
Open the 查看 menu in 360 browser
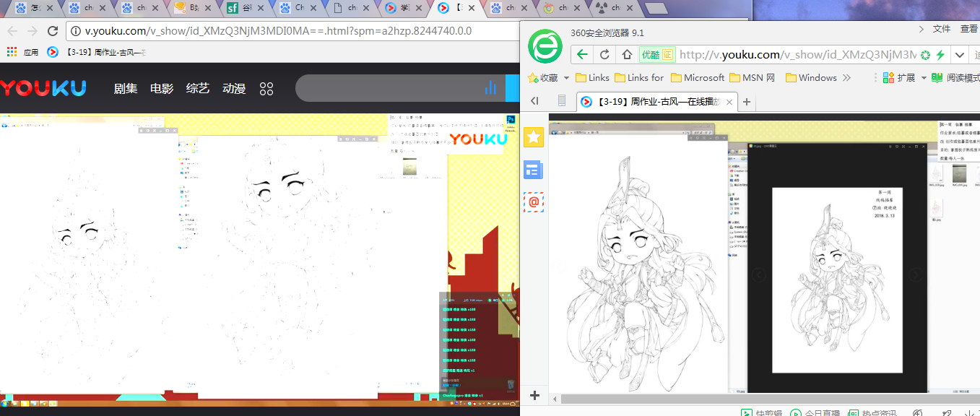coord(969,29)
